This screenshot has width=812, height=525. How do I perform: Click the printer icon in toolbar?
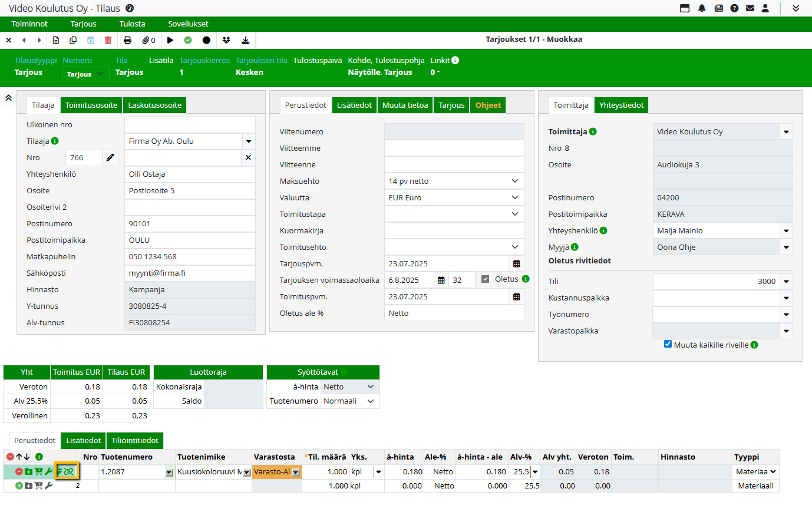pos(127,40)
